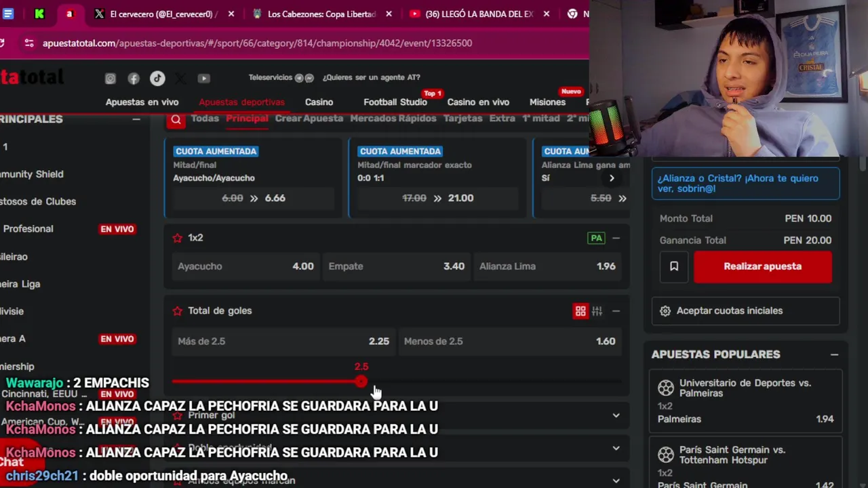The height and width of the screenshot is (488, 868).
Task: Open the Misiones menu
Action: coord(547,102)
